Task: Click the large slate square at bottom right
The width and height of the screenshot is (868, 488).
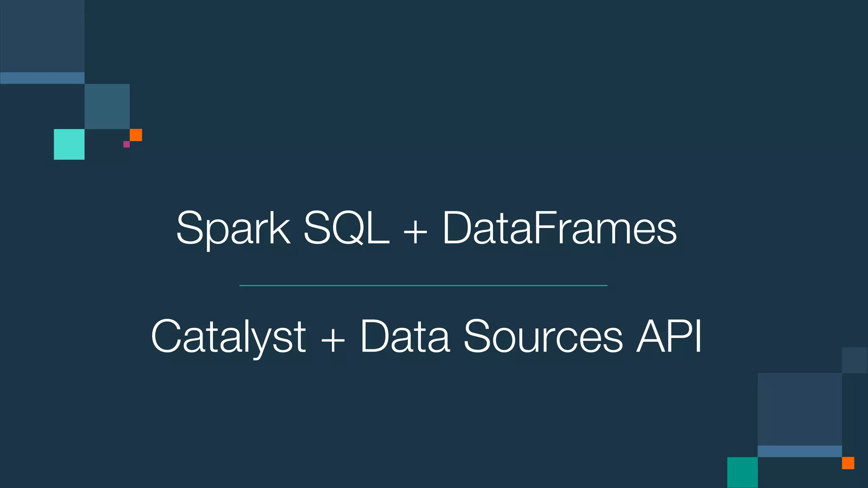Action: [x=800, y=409]
